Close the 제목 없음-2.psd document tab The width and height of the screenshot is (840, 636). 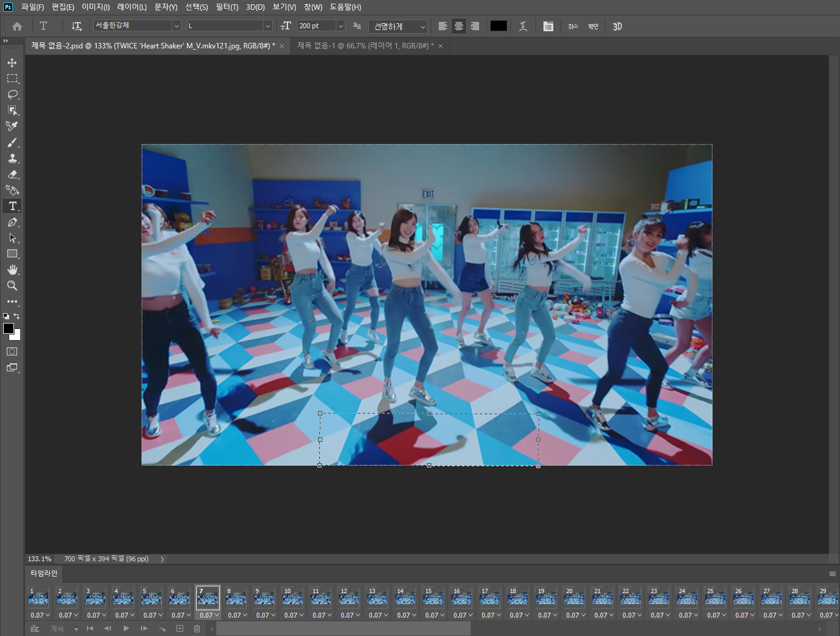tap(282, 46)
